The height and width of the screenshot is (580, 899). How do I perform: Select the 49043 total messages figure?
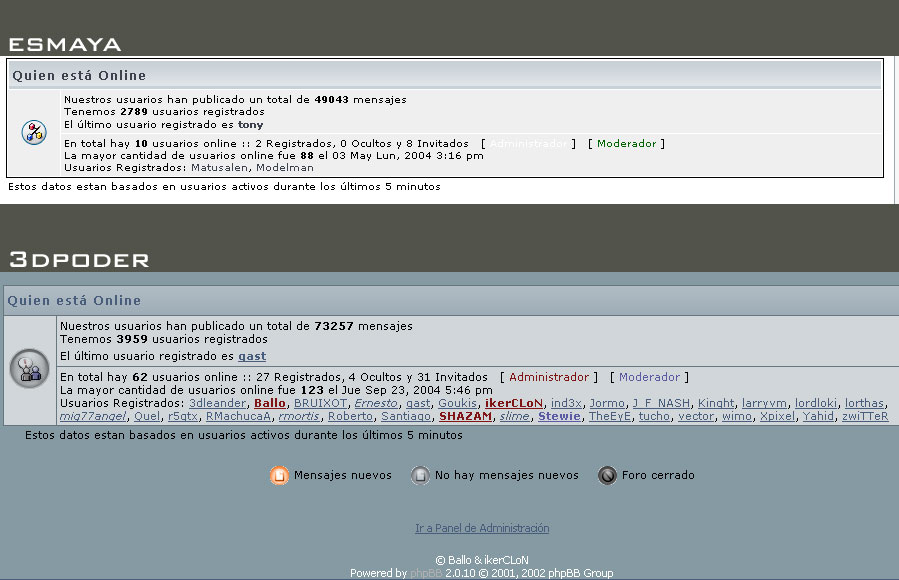331,99
